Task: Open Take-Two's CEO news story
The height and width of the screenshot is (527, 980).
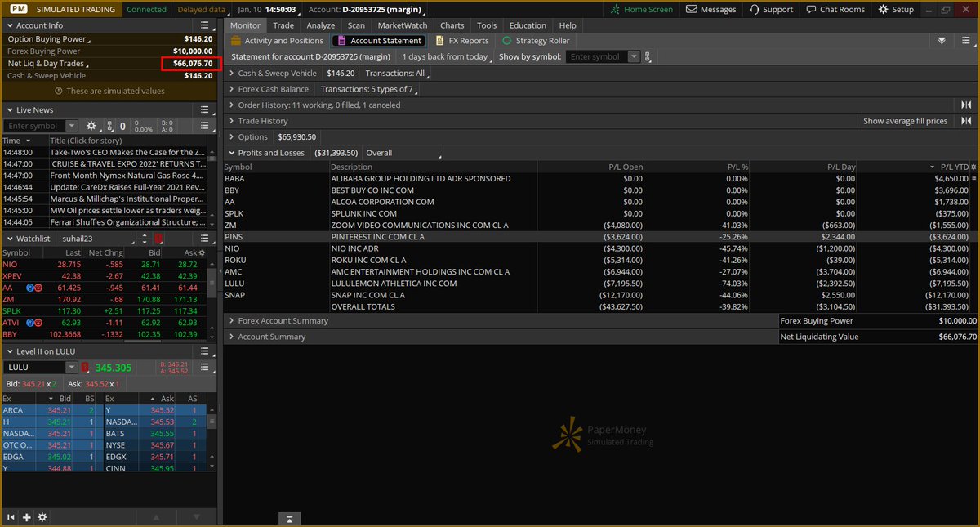Action: click(127, 152)
